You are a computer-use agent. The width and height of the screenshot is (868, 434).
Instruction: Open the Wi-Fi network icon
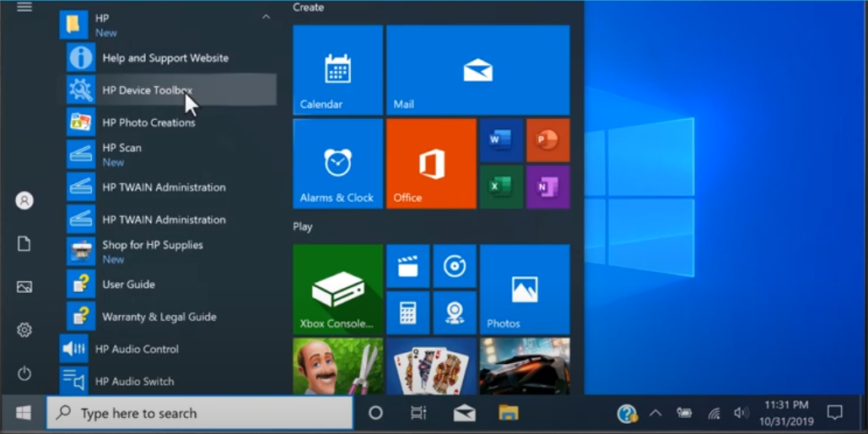pos(714,414)
